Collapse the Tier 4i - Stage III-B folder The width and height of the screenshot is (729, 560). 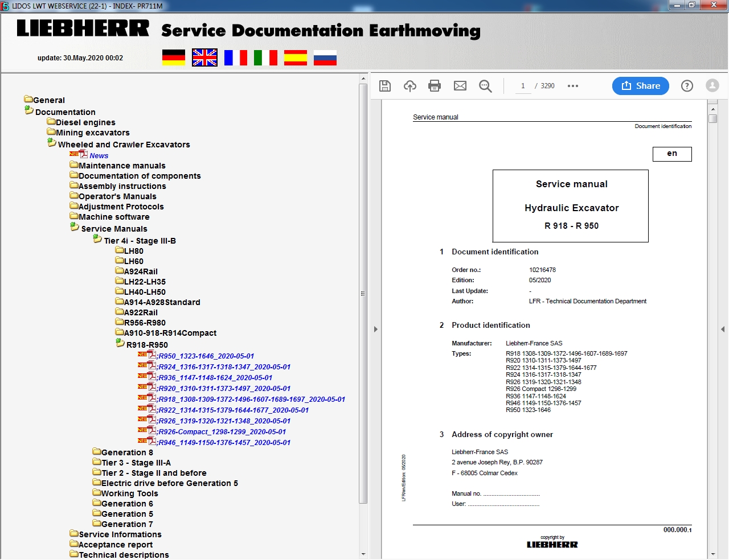coord(97,239)
